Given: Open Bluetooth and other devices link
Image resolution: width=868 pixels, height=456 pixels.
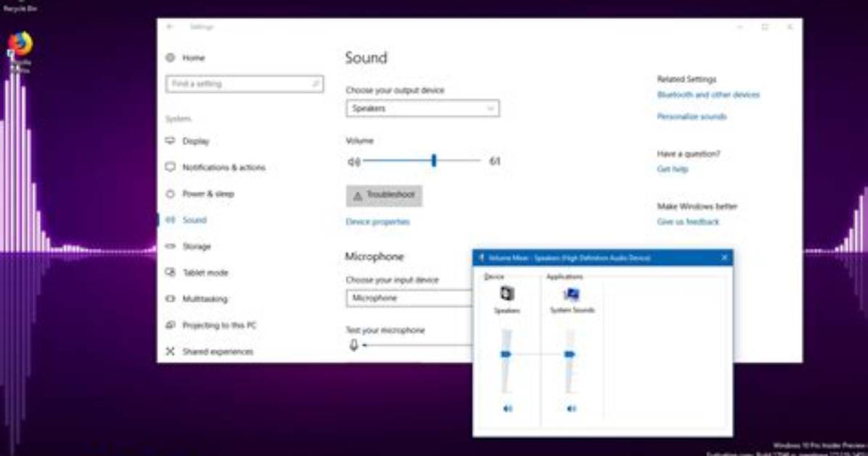Looking at the screenshot, I should 708,94.
